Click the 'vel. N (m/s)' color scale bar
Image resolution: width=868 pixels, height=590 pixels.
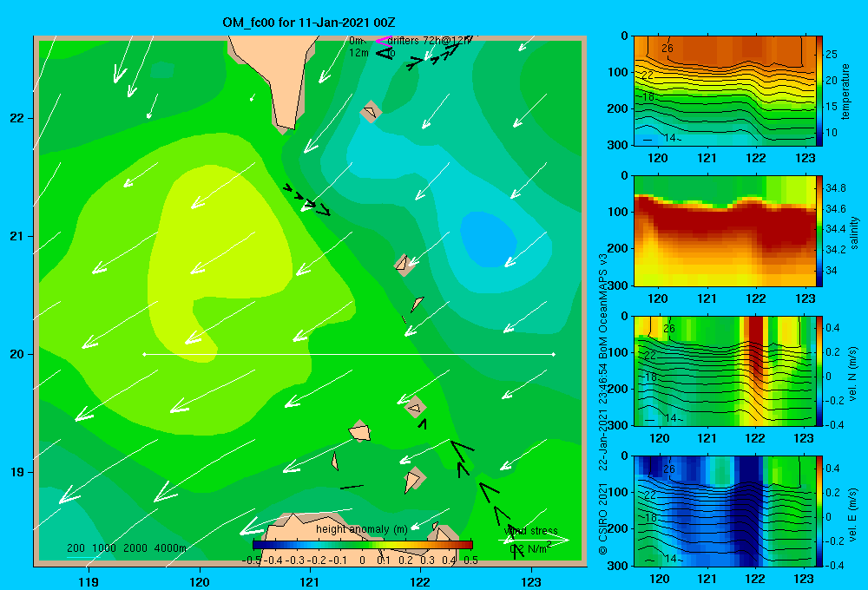(819, 370)
